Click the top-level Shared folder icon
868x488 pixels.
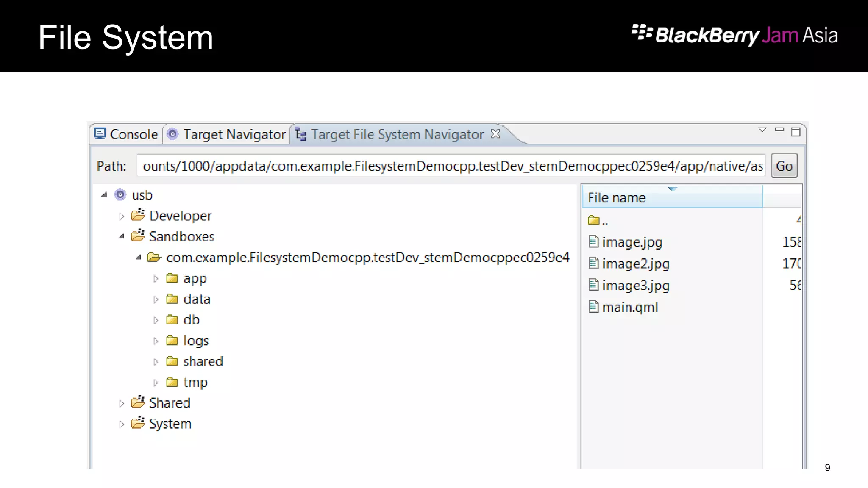(138, 402)
